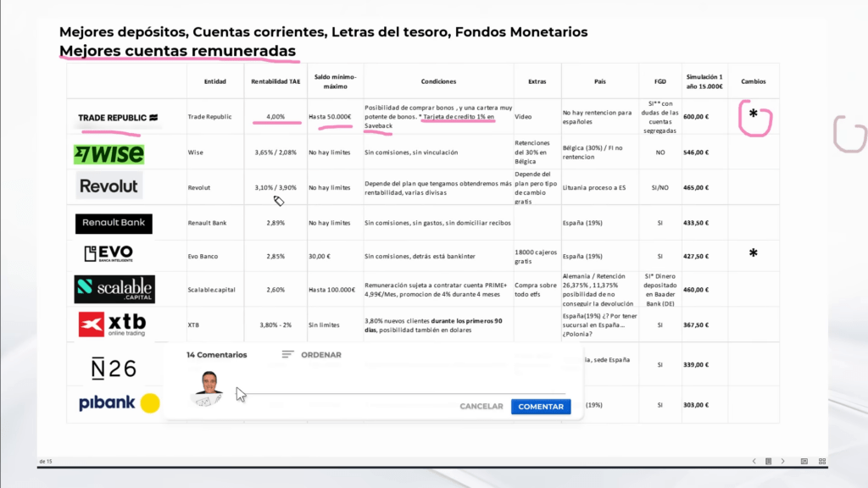The width and height of the screenshot is (868, 488).
Task: Click the 'Rentabilidad TAE' column header
Action: pos(275,81)
